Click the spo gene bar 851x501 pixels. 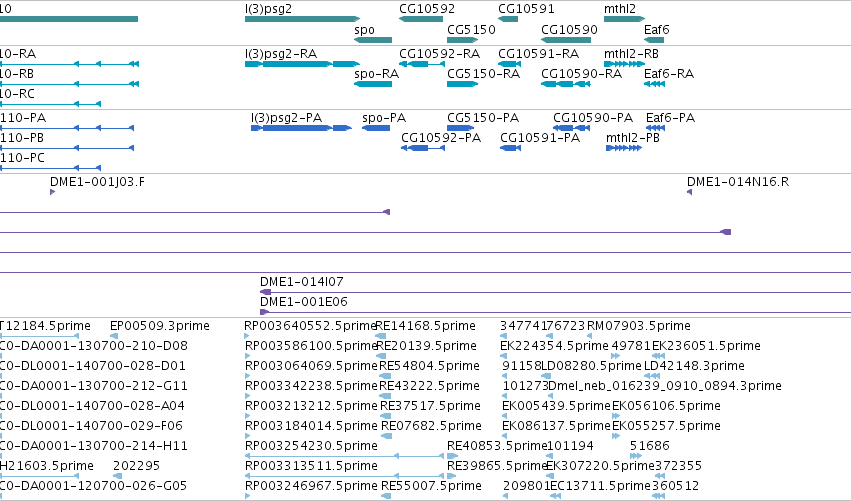click(x=373, y=40)
